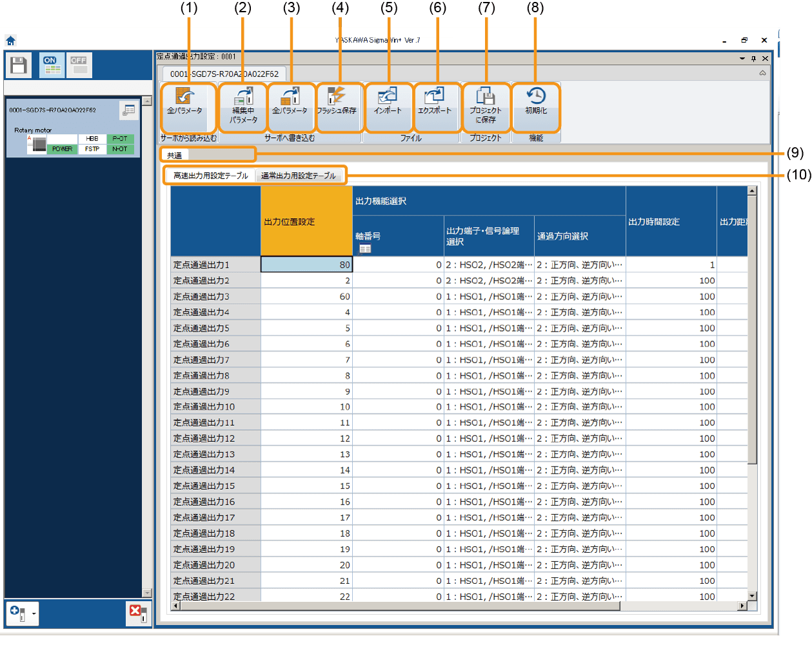Switch to 通常出力用設定テーブル tab
This screenshot has width=812, height=658.
(298, 175)
